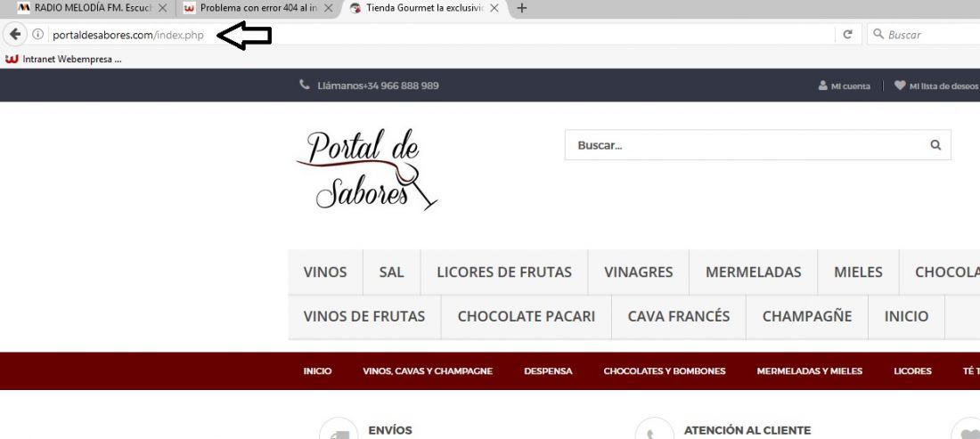Open Mi cuenta link

tap(844, 85)
